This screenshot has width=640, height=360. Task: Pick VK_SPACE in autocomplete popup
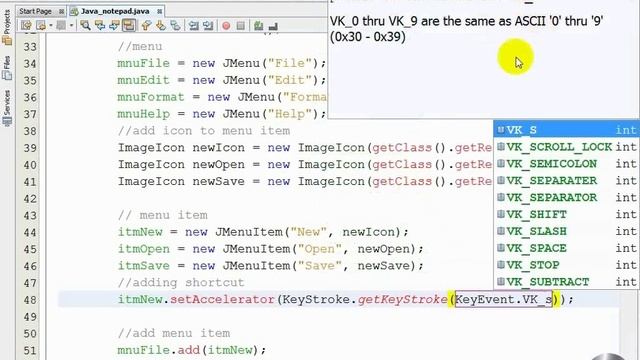pos(567,248)
